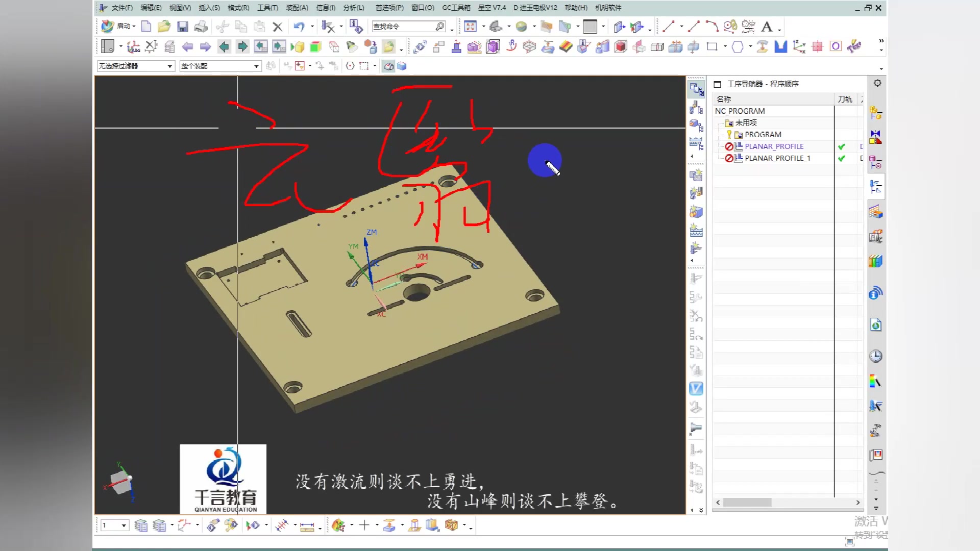Image resolution: width=980 pixels, height=551 pixels.
Task: Toggle the PLANAR_PROFILE_1 toolpath check mark
Action: point(842,158)
